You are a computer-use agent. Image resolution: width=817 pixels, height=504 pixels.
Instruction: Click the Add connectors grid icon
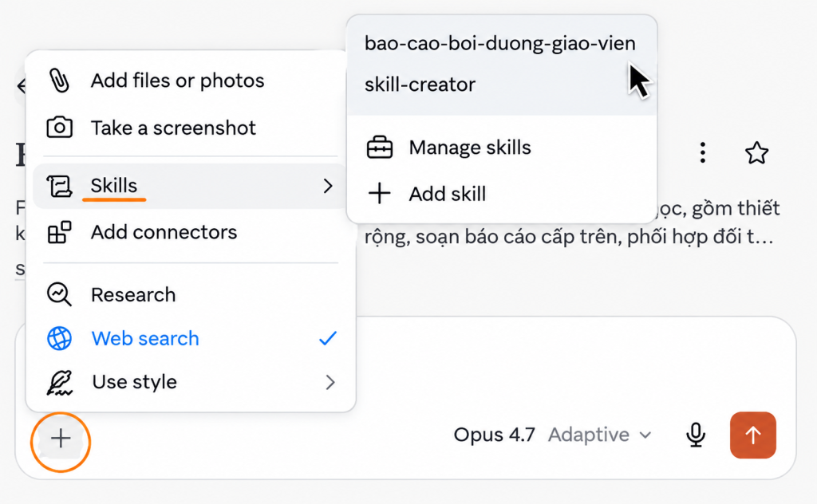coord(59,232)
